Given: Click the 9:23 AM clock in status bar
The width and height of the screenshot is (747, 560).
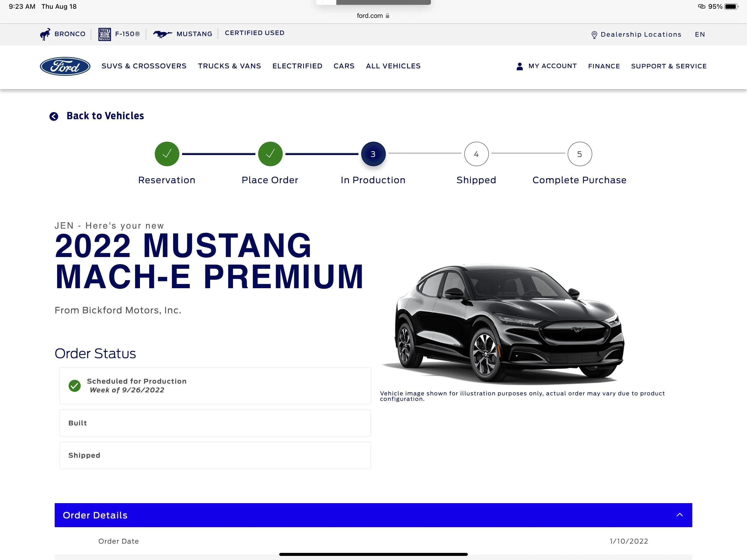Looking at the screenshot, I should [x=22, y=6].
